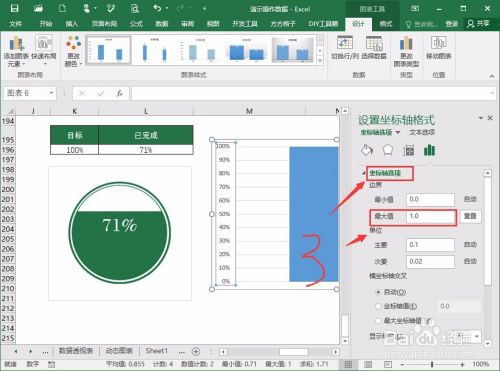Image resolution: width=500 pixels, height=371 pixels.
Task: Collapse the ribbon with the chevron arrow
Action: (492, 76)
